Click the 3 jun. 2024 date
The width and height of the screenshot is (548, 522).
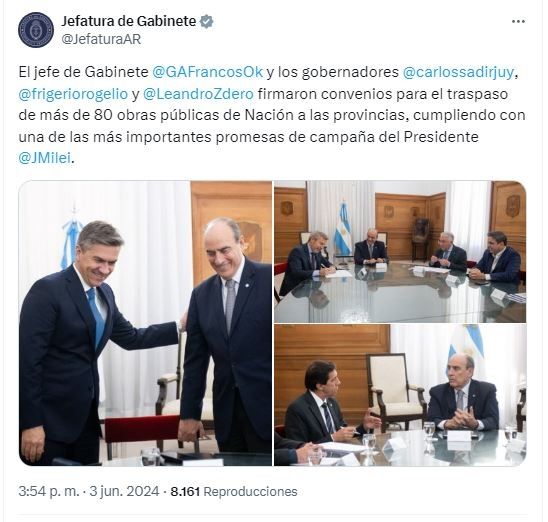[124, 491]
